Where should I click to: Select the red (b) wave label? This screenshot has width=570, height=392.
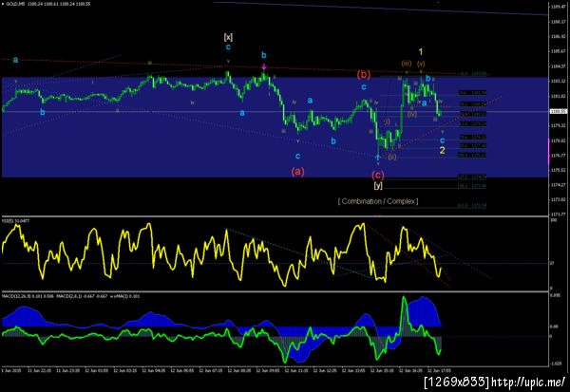click(x=363, y=74)
